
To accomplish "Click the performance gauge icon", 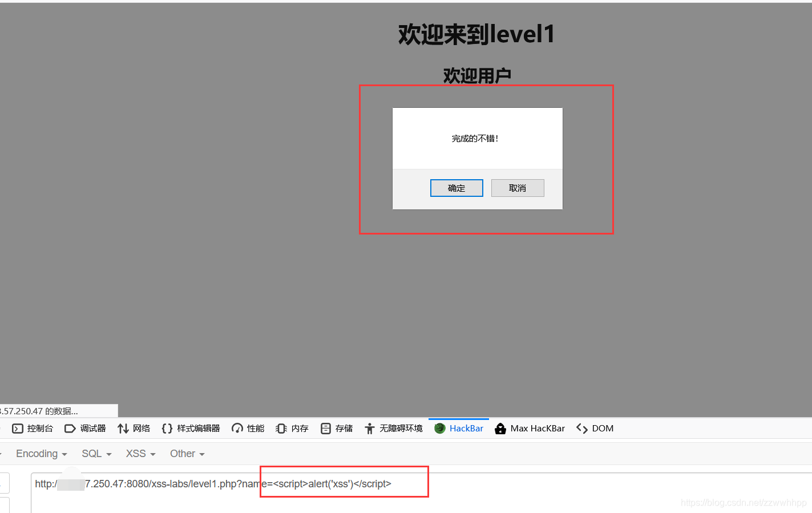I will [x=237, y=429].
